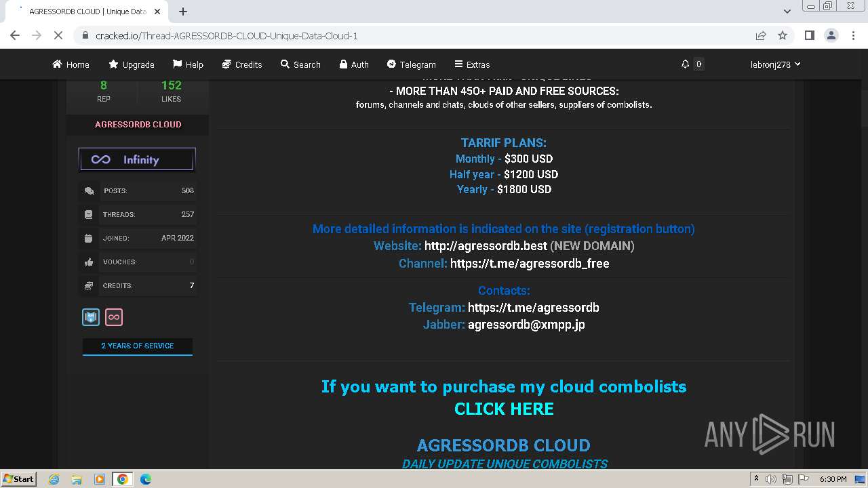Toggle the browser side panel
Image resolution: width=868 pixels, height=488 pixels.
(809, 35)
